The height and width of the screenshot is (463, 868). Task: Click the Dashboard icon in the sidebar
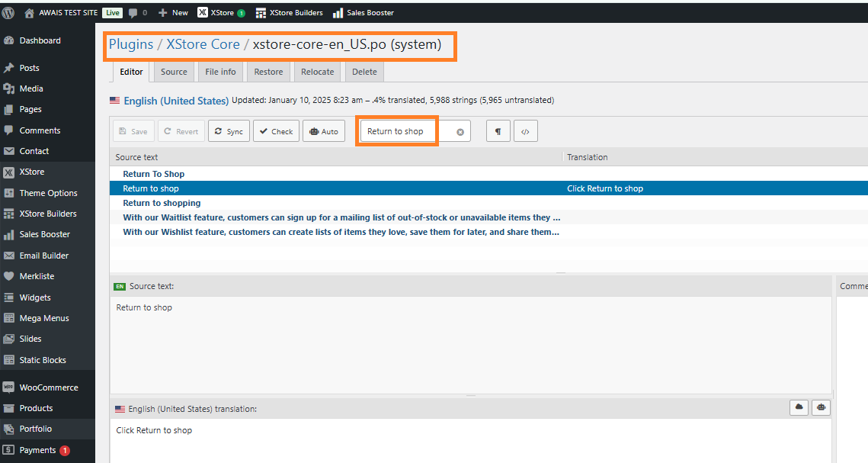[9, 40]
